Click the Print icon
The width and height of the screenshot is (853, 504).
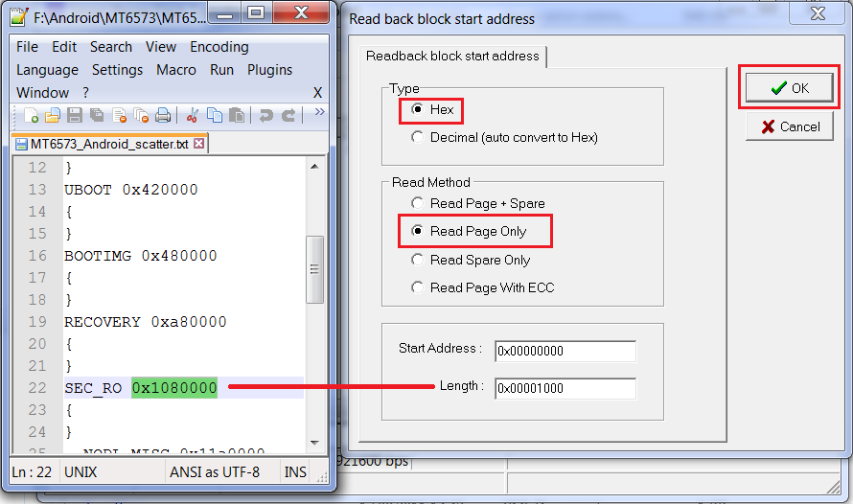[x=163, y=115]
